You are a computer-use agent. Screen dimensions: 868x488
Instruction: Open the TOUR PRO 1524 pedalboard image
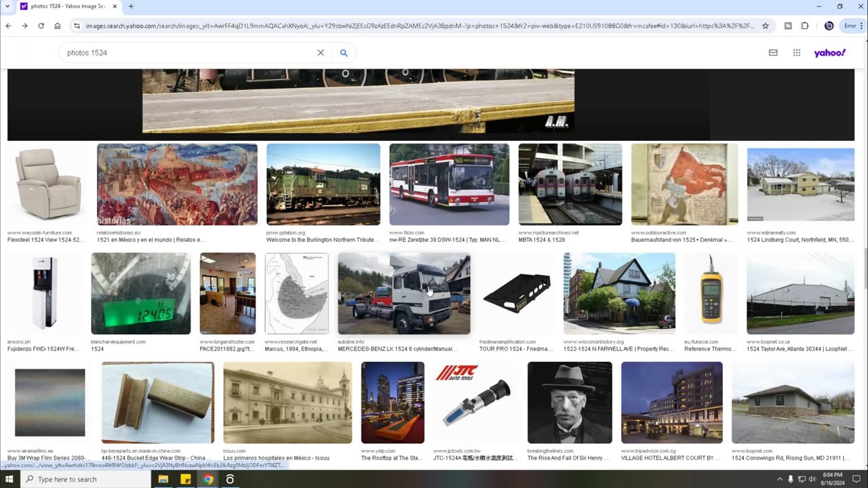pos(516,293)
